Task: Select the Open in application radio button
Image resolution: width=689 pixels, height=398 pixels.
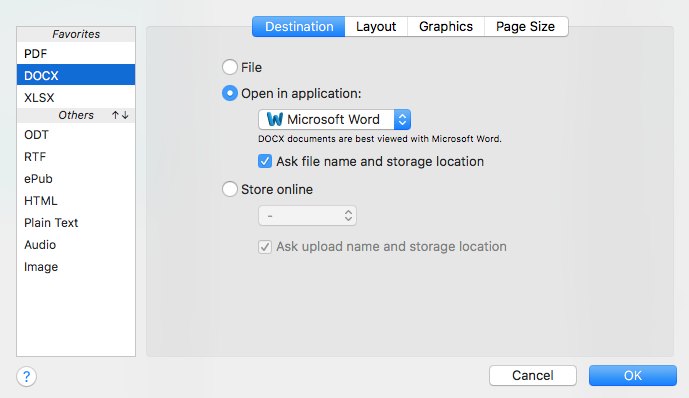Action: [230, 93]
